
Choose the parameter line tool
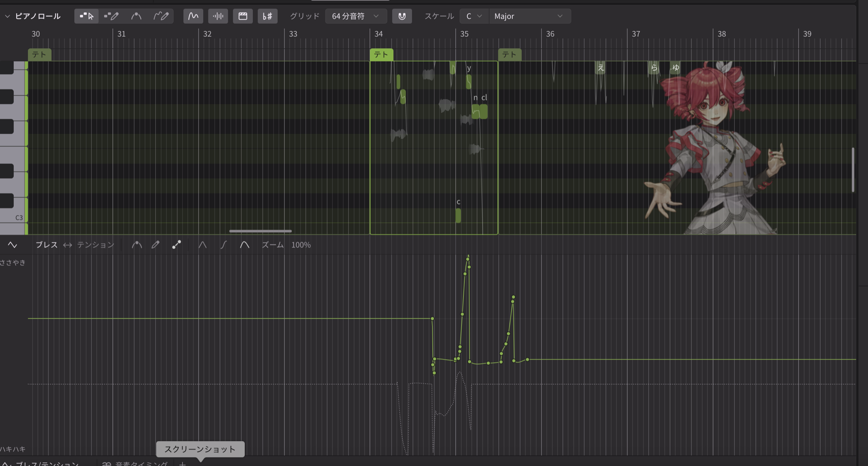[x=176, y=245]
